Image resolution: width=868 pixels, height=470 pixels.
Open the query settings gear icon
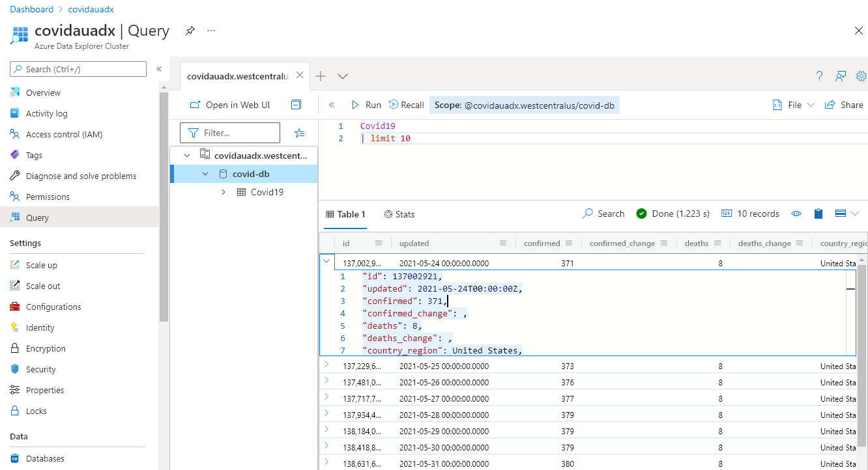[x=861, y=76]
